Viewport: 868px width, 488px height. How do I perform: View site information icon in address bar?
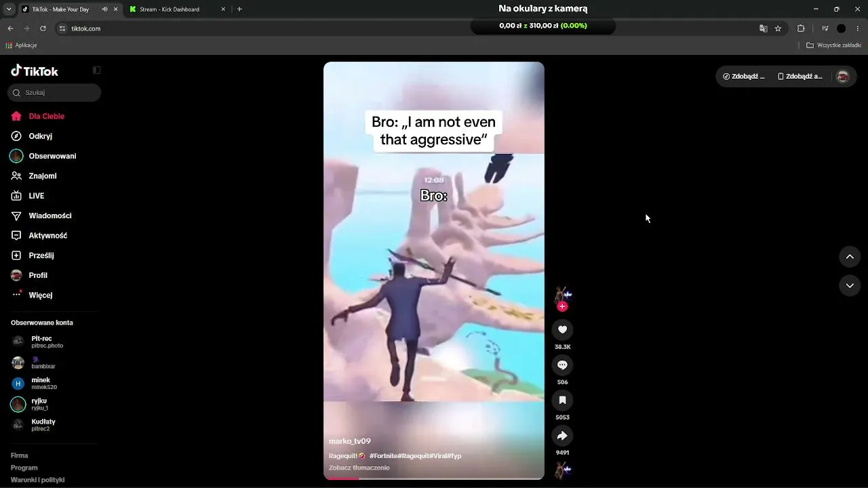[x=62, y=28]
